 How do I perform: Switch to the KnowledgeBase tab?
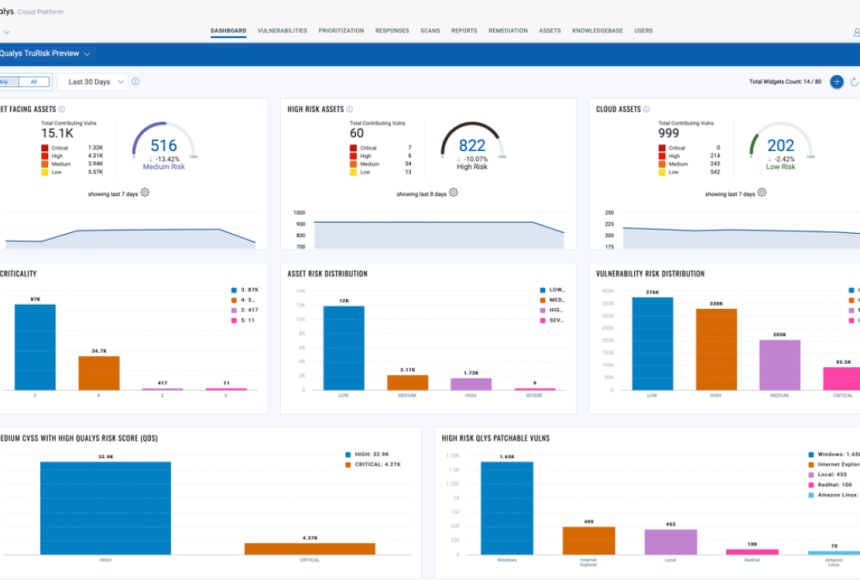[597, 31]
